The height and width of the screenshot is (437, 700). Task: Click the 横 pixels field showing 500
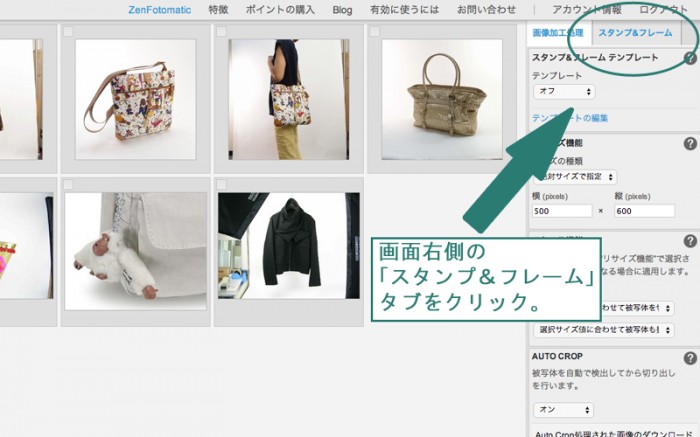click(562, 211)
